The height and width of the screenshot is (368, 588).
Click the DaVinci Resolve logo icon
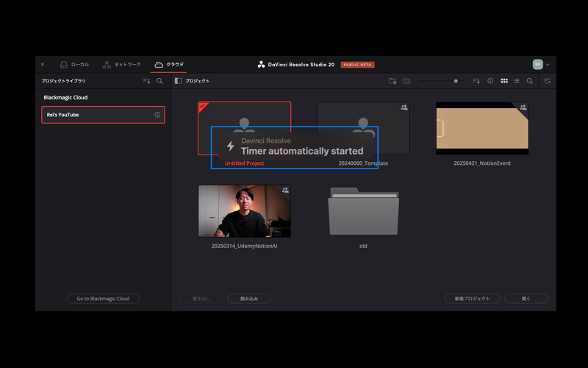tap(261, 65)
